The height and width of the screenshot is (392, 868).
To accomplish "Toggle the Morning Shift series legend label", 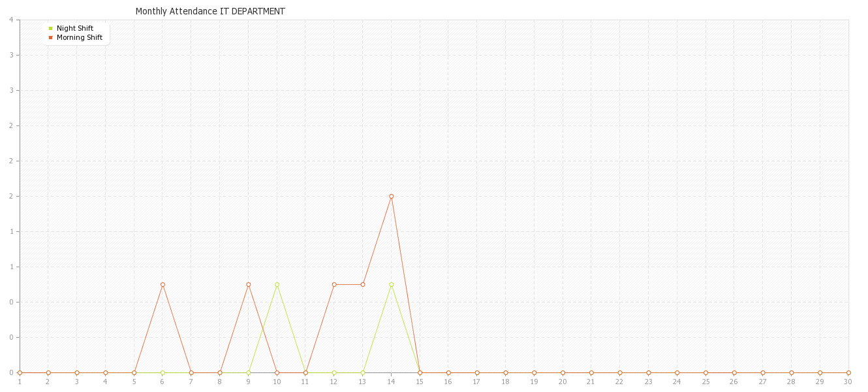I will [x=80, y=37].
